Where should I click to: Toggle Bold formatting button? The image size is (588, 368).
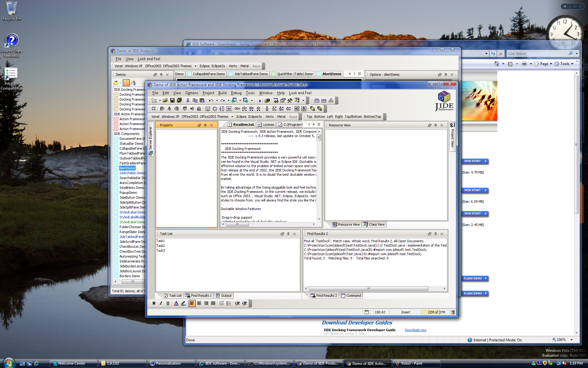click(x=154, y=303)
